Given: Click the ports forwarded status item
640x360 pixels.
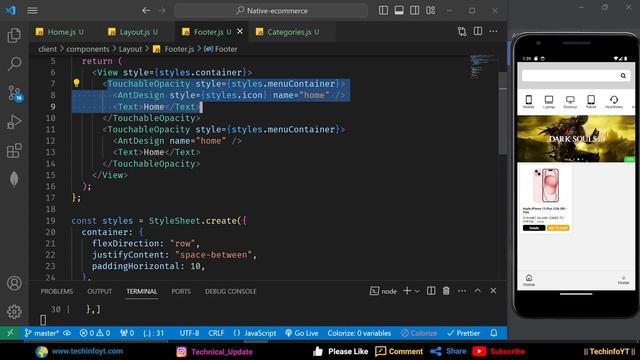Looking at the screenshot, I should point(127,333).
